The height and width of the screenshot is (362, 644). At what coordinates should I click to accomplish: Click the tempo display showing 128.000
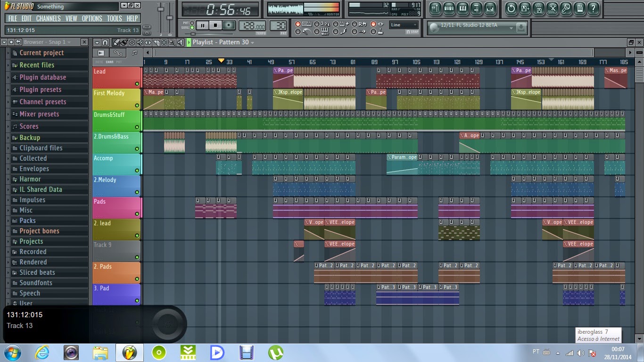[252, 26]
